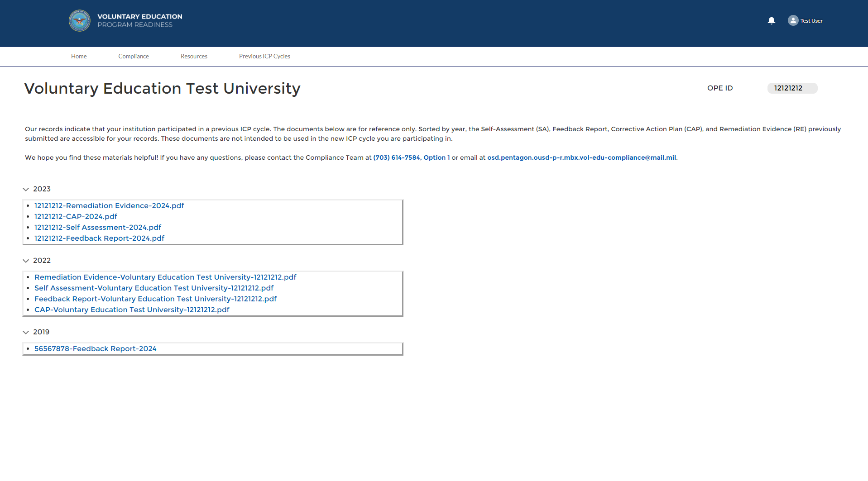Click the OPE ID value field
Screen dimensions: 868x481
pos(792,88)
